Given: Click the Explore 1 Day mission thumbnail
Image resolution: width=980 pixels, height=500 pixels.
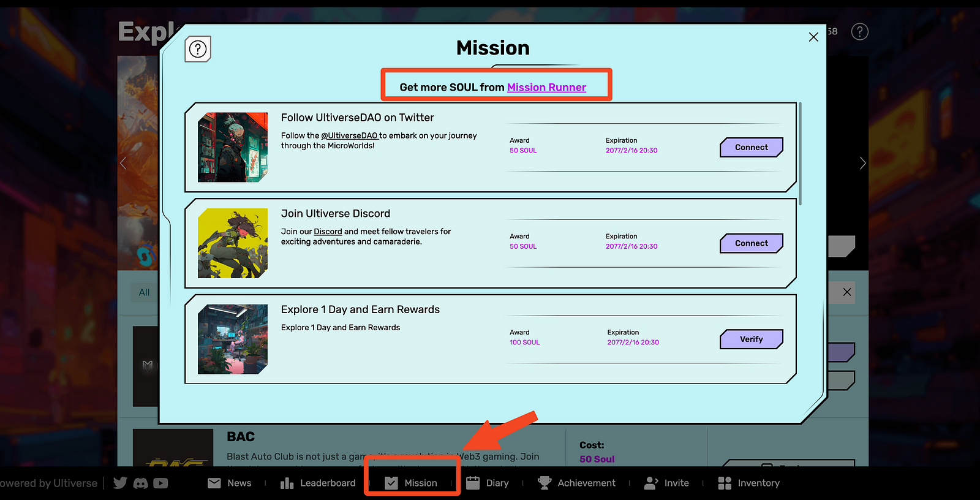Looking at the screenshot, I should coord(233,339).
